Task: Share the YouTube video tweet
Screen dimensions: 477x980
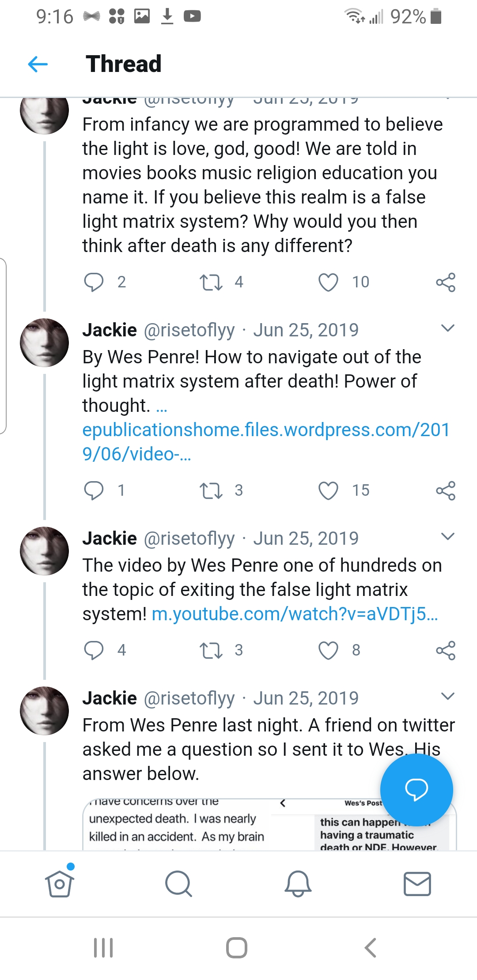Action: coord(445,650)
